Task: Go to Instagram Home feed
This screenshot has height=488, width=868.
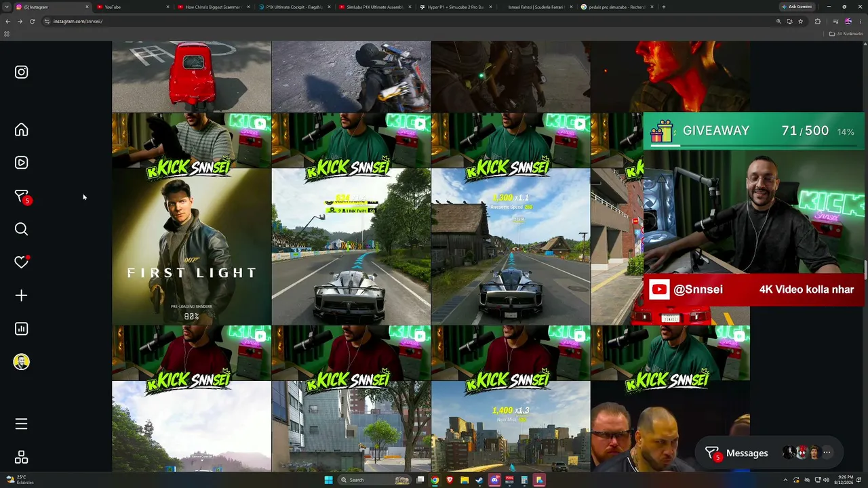Action: 21,129
